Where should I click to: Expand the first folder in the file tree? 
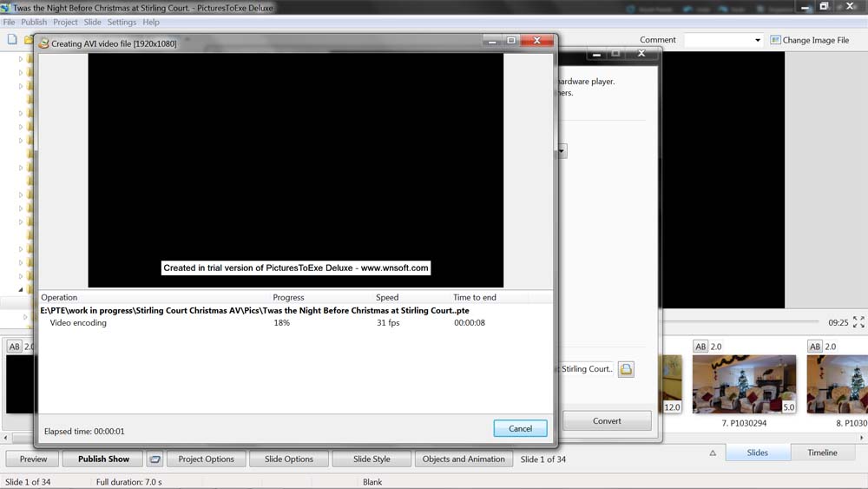tap(21, 59)
